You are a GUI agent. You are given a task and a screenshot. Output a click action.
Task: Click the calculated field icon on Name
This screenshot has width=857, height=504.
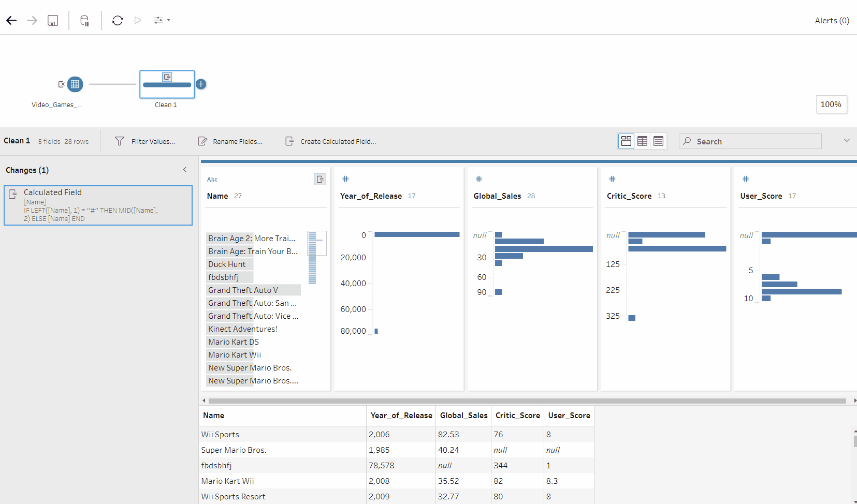coord(320,179)
